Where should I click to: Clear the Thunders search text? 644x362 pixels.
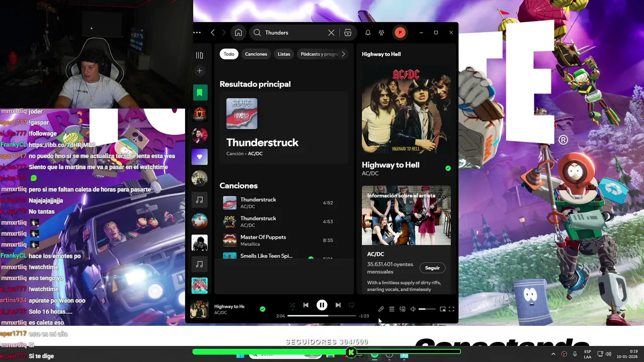tap(331, 33)
